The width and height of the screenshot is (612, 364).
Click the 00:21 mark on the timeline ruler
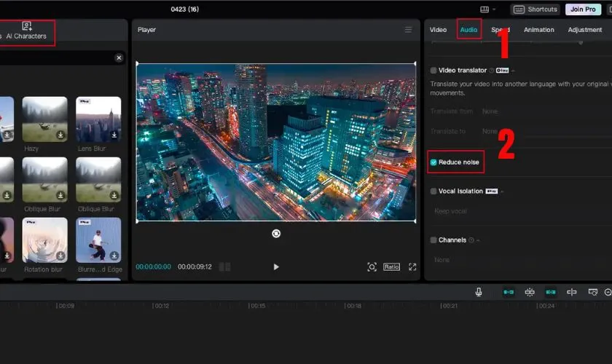pyautogui.click(x=449, y=306)
